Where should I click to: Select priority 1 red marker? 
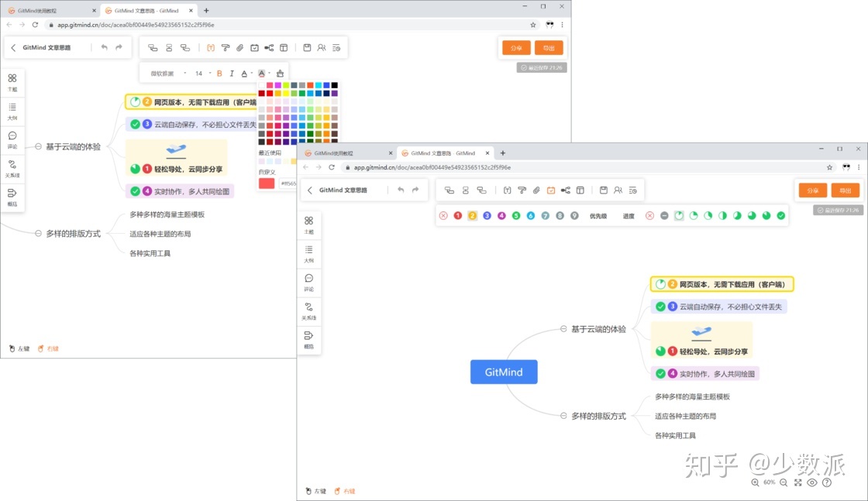click(x=458, y=216)
